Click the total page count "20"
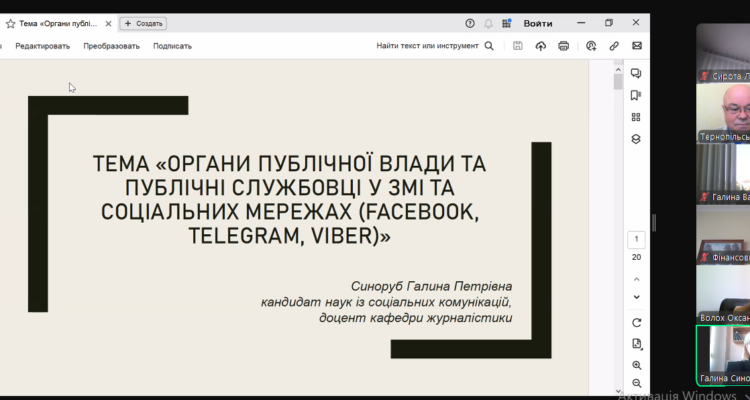The width and height of the screenshot is (750, 400). tap(636, 257)
